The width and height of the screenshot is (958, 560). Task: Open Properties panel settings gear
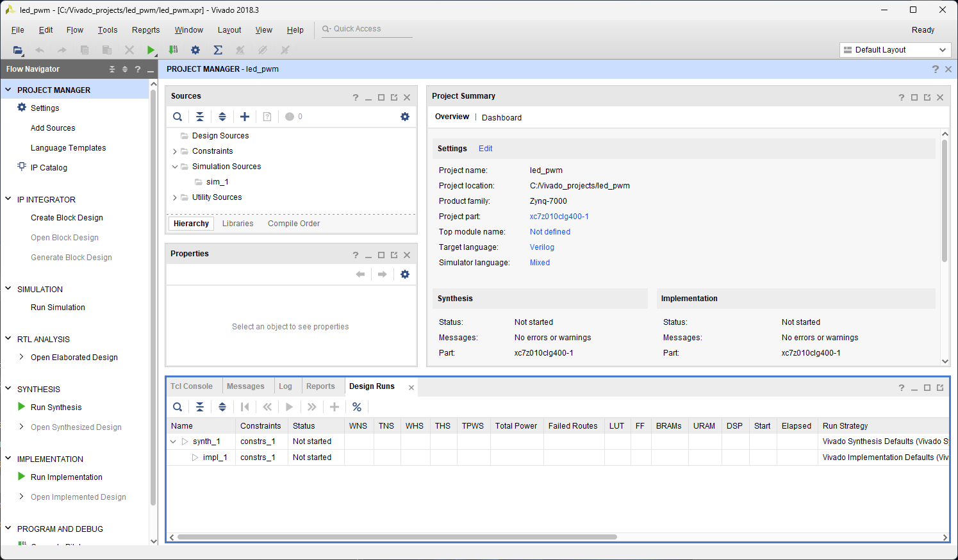click(405, 274)
